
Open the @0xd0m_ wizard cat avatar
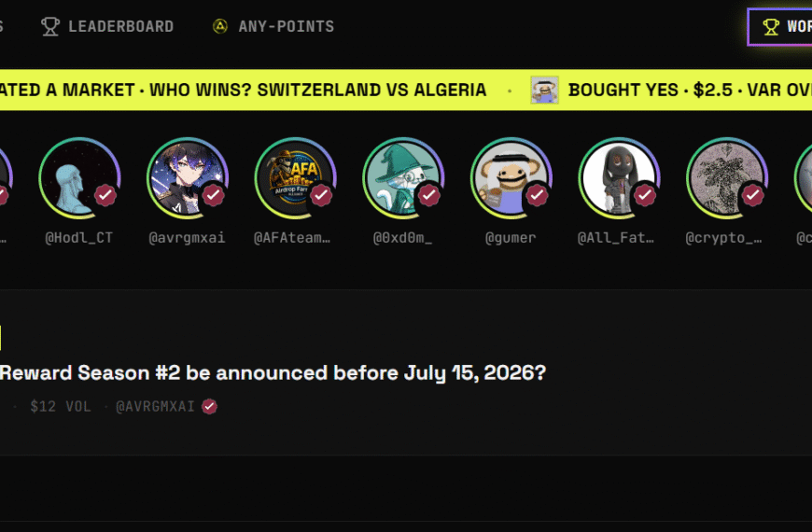[403, 178]
